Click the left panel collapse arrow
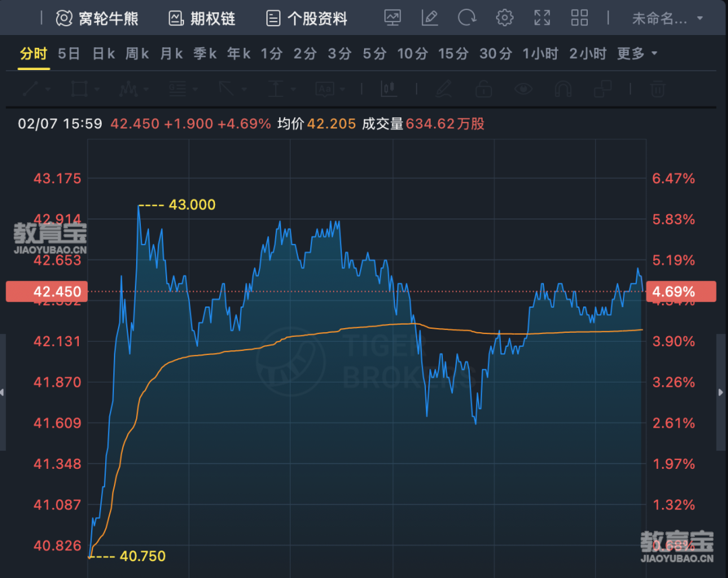 pos(2,393)
